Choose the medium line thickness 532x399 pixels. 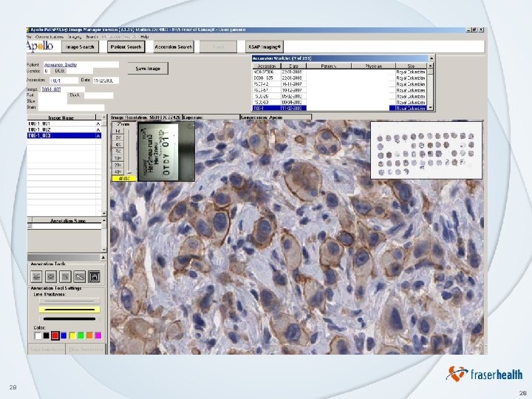tap(69, 310)
